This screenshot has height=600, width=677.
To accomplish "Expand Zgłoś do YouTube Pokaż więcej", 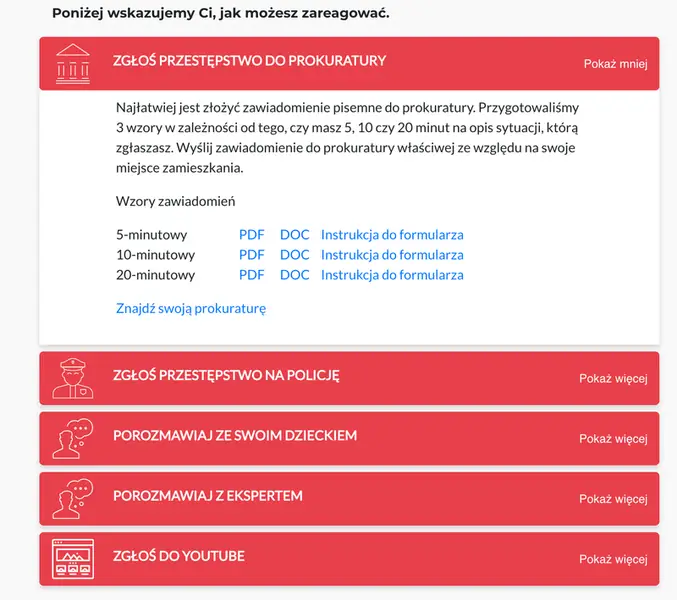I will coord(613,559).
